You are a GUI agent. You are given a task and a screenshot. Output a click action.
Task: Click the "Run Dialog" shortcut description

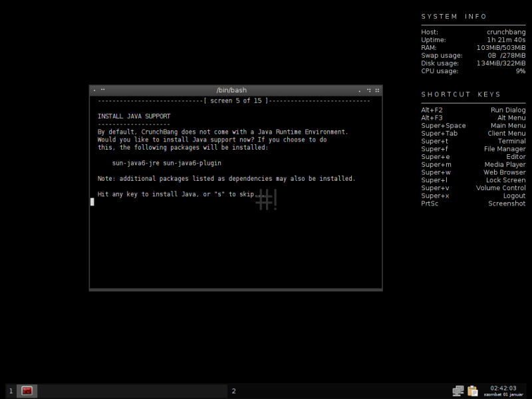(508, 110)
